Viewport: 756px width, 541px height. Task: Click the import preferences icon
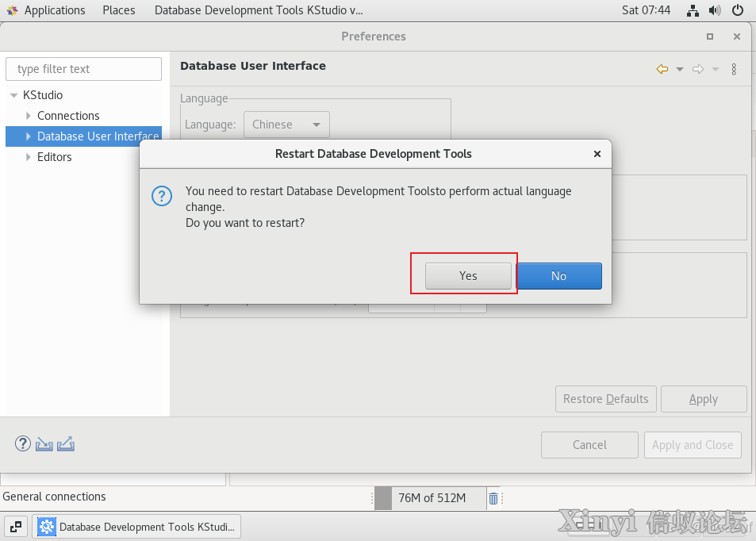click(x=44, y=443)
